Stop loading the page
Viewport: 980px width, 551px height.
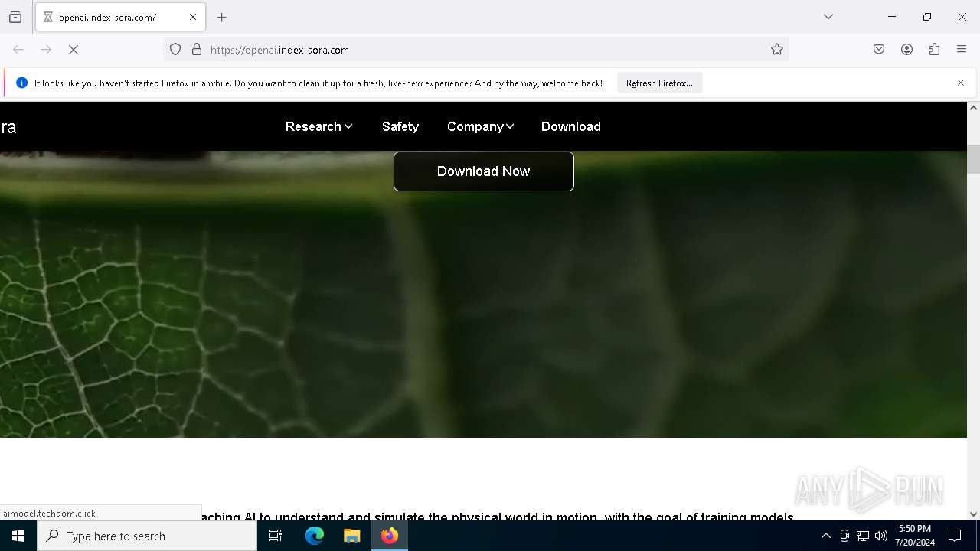point(73,50)
